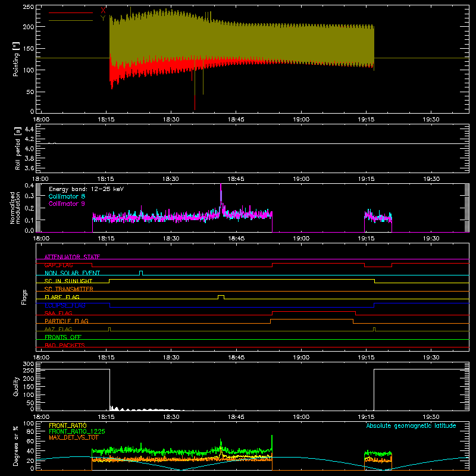Select the FLARE_FLAG label
Image resolution: width=476 pixels, height=476 pixels.
(62, 297)
